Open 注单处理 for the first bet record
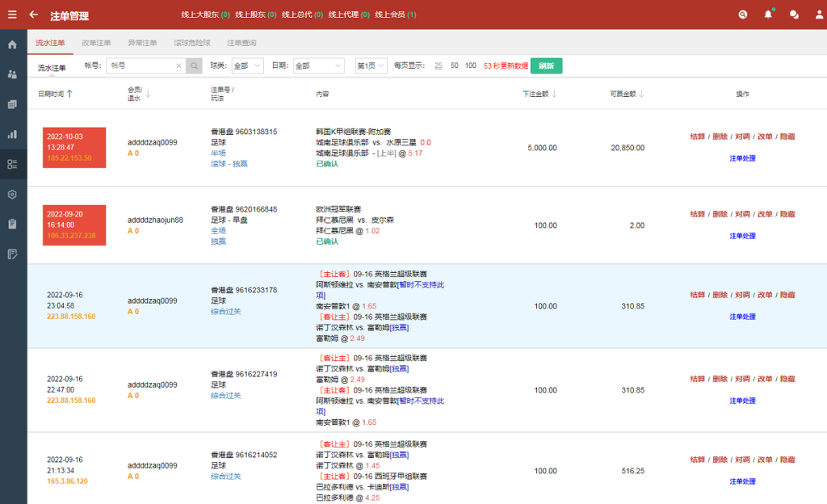 tap(742, 157)
